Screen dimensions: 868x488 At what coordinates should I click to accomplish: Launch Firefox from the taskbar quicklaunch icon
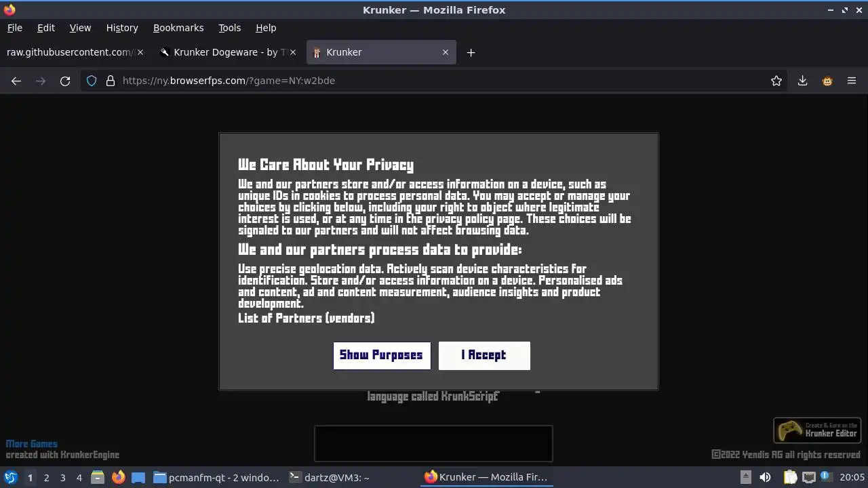(x=118, y=477)
